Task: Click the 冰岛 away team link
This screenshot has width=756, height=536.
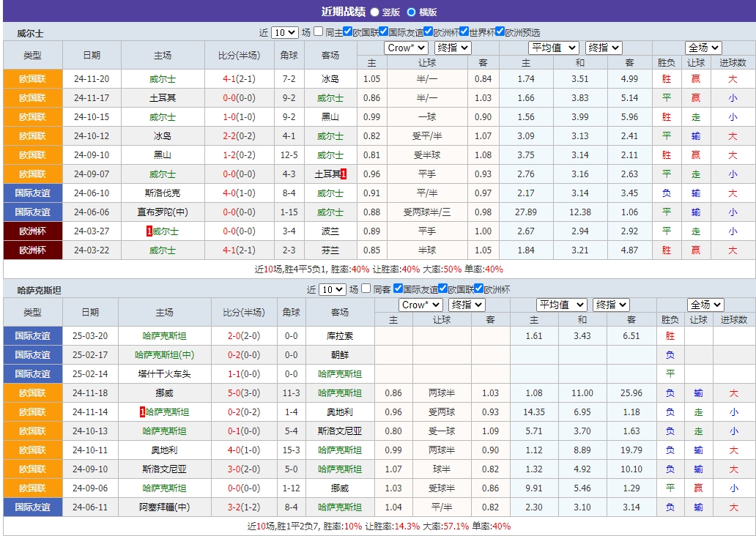Action: (x=330, y=78)
